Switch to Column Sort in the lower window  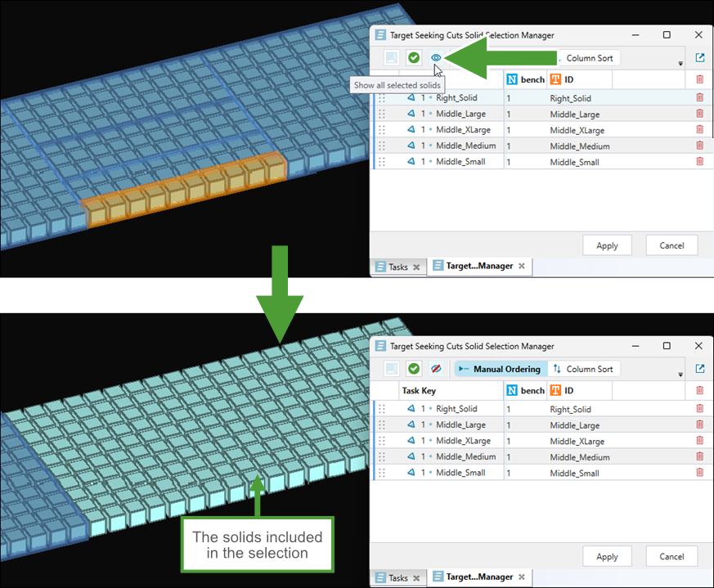tap(583, 369)
